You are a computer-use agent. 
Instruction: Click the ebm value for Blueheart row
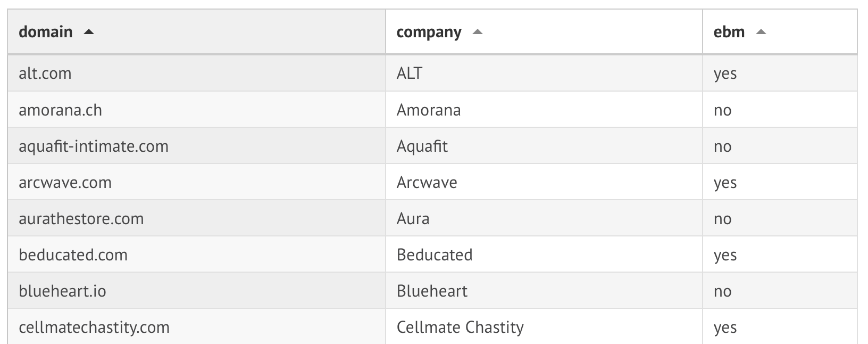tap(722, 291)
